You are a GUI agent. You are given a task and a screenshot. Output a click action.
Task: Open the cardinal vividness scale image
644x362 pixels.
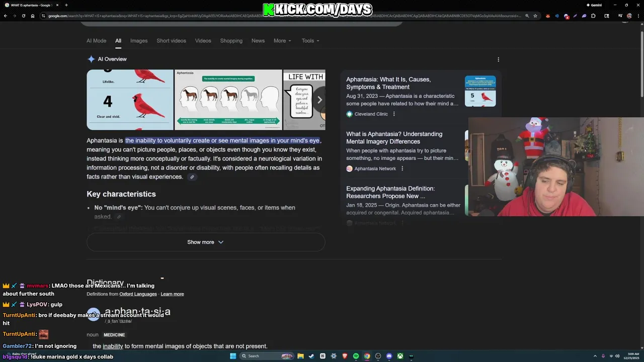coord(130,100)
